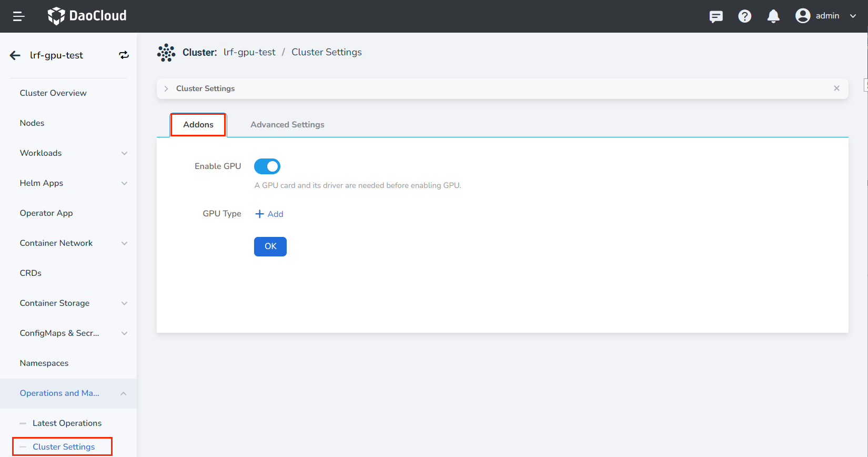
Task: Expand the Cluster Settings banner chevron
Action: [x=166, y=88]
